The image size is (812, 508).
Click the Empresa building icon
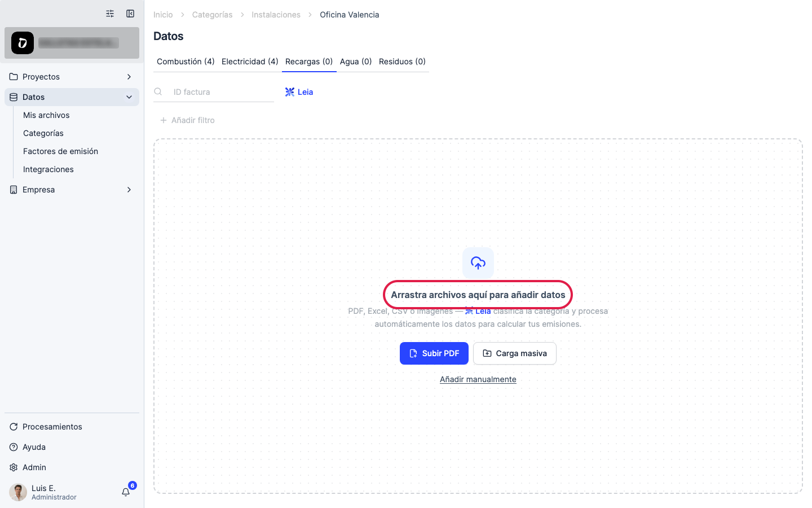pyautogui.click(x=14, y=190)
